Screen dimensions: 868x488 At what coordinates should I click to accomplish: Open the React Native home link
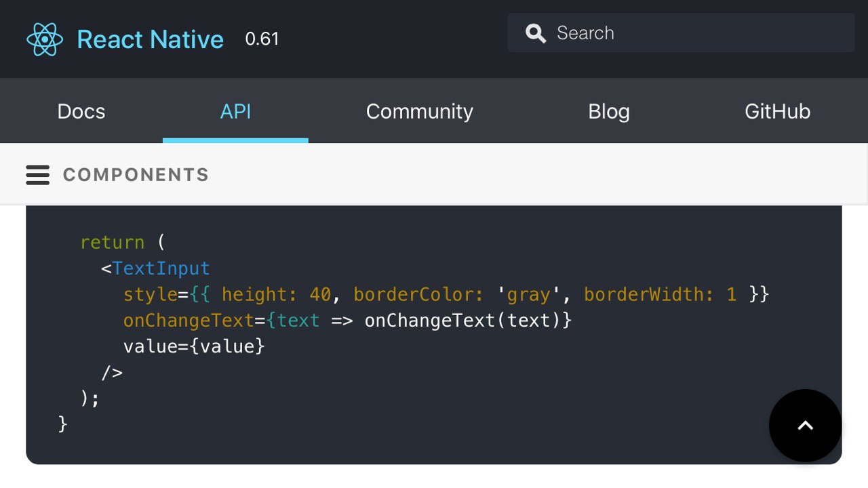click(x=150, y=39)
